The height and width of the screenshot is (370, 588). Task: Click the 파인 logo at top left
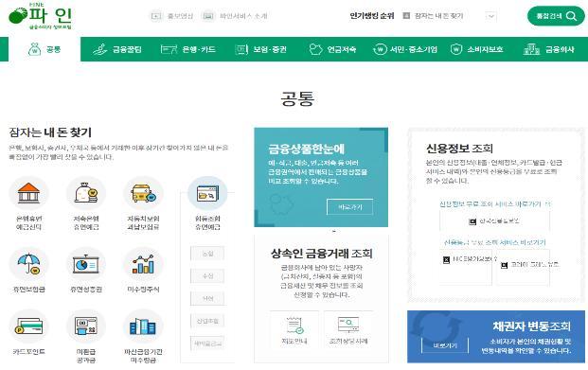click(40, 16)
